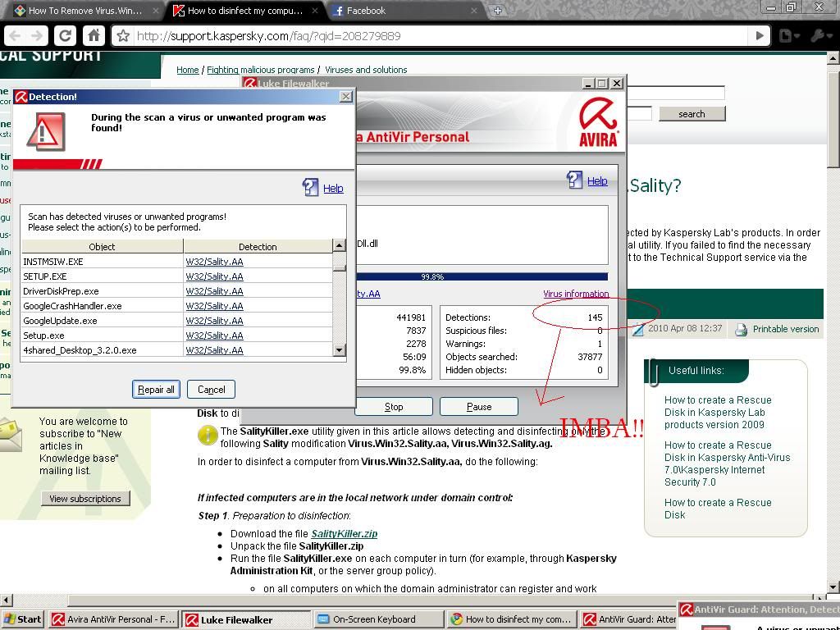Open Rescue Disk for Kaspersky Anti-Virus 7.0 link
The height and width of the screenshot is (630, 840).
(x=727, y=463)
